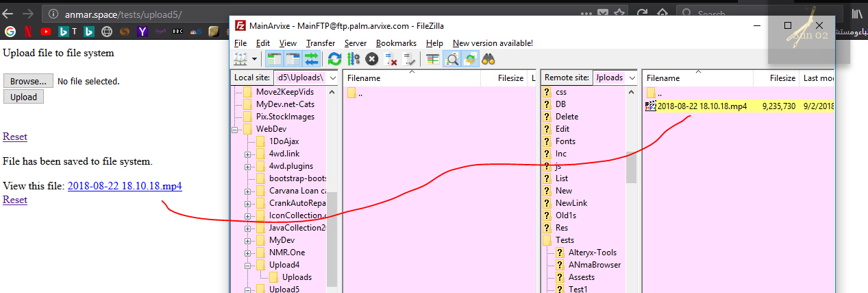Open the YouTube bookmark icon

pyautogui.click(x=46, y=32)
